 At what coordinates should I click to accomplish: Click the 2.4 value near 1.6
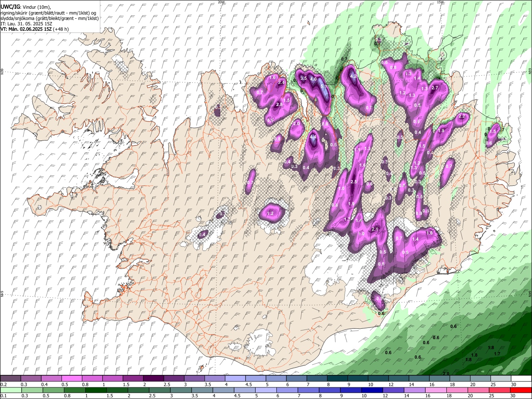[281, 83]
